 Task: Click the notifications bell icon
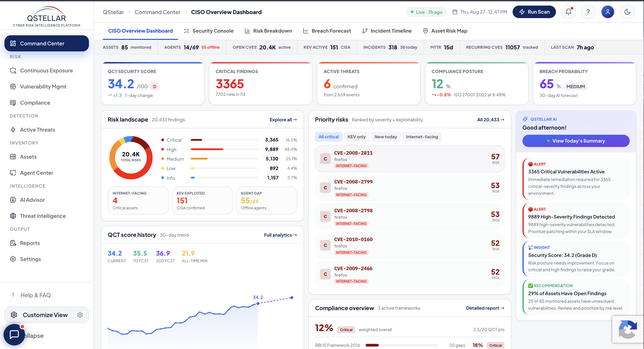(568, 12)
